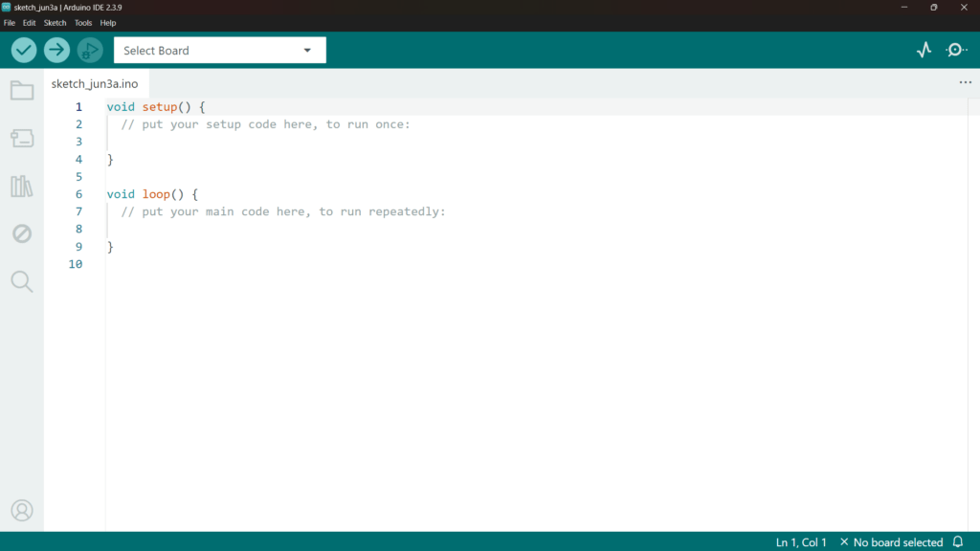
Task: Open the Edit menu
Action: [x=30, y=23]
